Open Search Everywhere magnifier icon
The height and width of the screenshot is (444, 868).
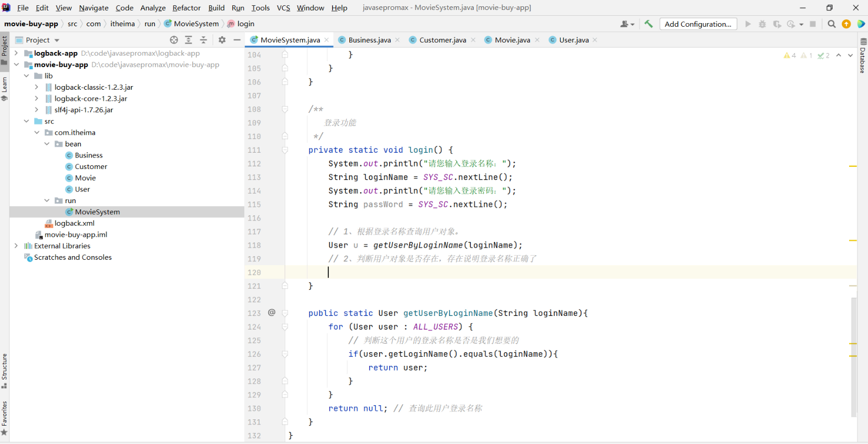[x=832, y=24]
